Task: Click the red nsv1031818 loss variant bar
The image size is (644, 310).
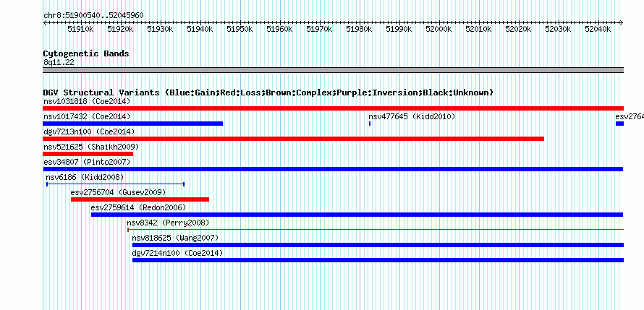Action: [x=333, y=108]
